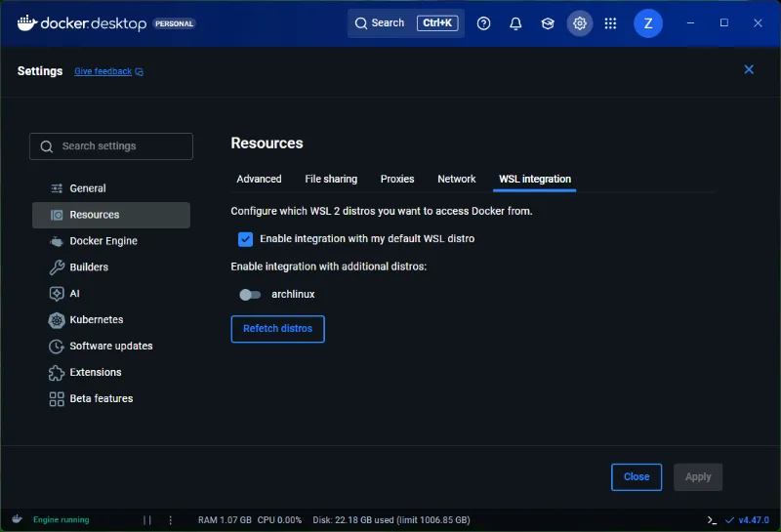This screenshot has width=781, height=532.
Task: Uncheck Enable integration with default WSL distro
Action: coord(245,239)
